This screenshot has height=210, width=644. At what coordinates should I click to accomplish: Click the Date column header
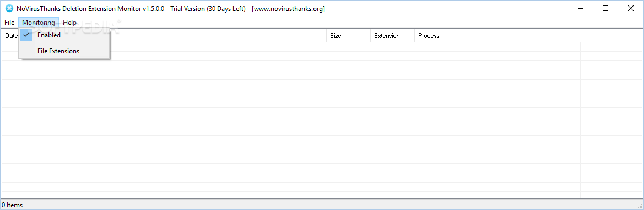pos(10,36)
